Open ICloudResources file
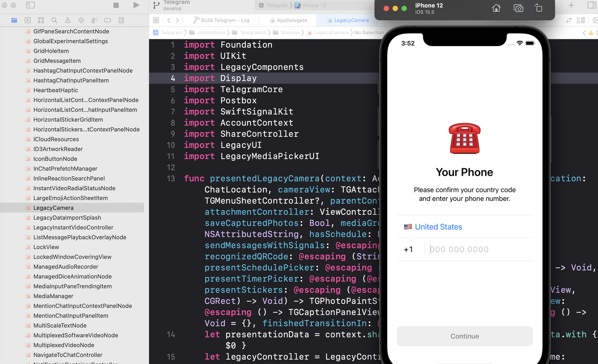 coord(56,139)
